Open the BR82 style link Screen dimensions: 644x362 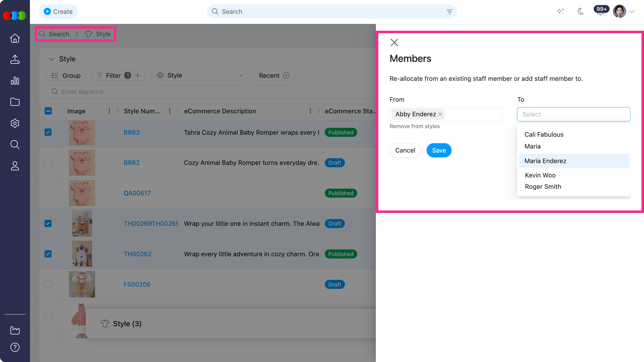(x=132, y=163)
